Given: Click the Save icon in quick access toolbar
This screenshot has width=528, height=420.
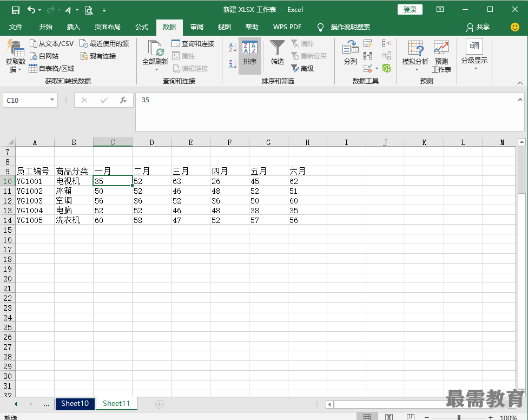Looking at the screenshot, I should tap(16, 10).
